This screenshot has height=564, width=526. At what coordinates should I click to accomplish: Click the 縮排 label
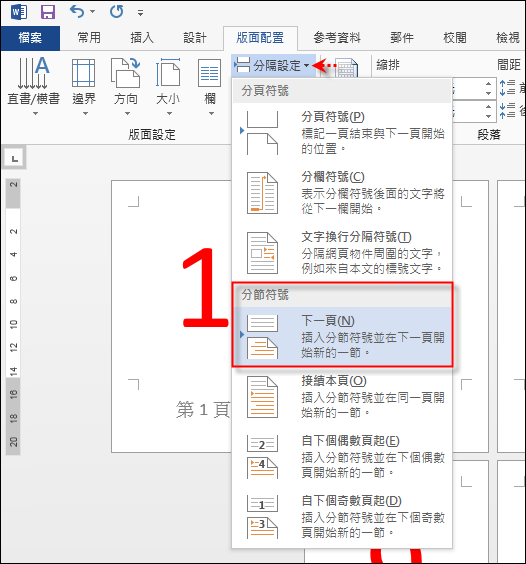point(388,65)
